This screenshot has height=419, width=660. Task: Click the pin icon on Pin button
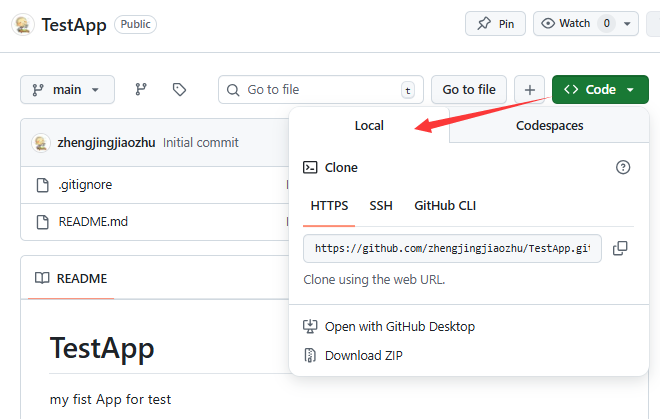(484, 24)
